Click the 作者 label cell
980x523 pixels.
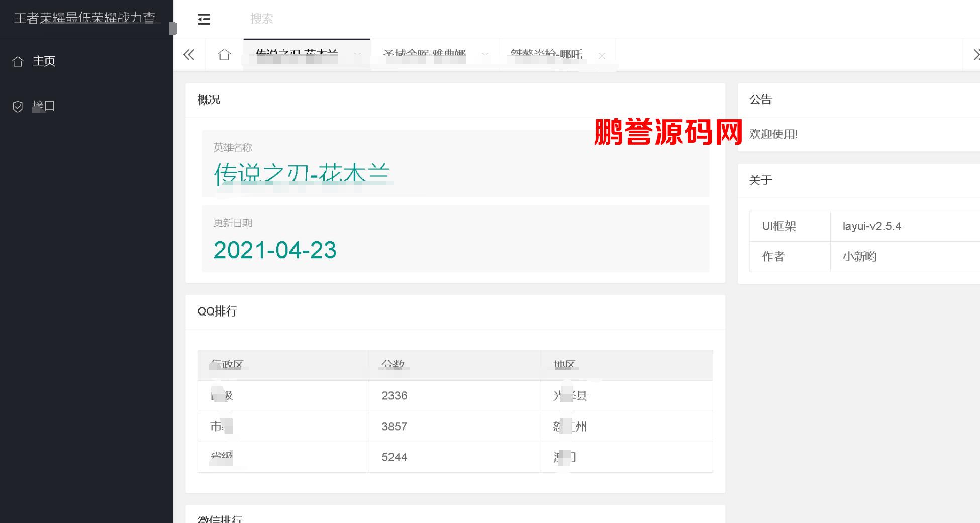click(x=790, y=257)
